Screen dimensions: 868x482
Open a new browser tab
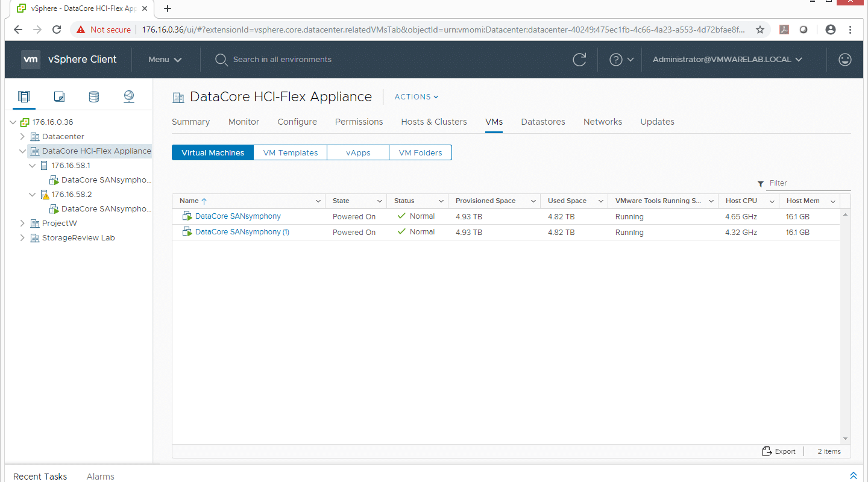168,8
